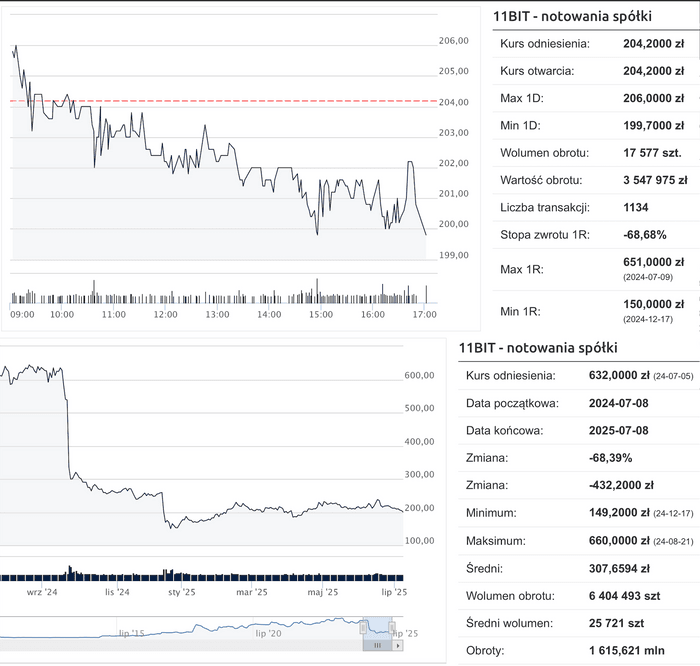This screenshot has width=700, height=666.
Task: Click the 17:00 time axis label
Action: pyautogui.click(x=425, y=315)
